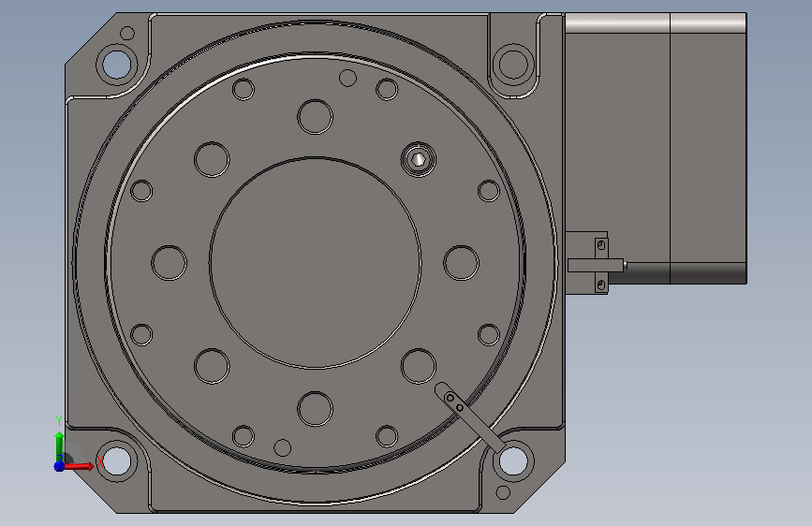Click the red X axis arrow of the triad
This screenshot has width=812, height=526.
[x=81, y=466]
